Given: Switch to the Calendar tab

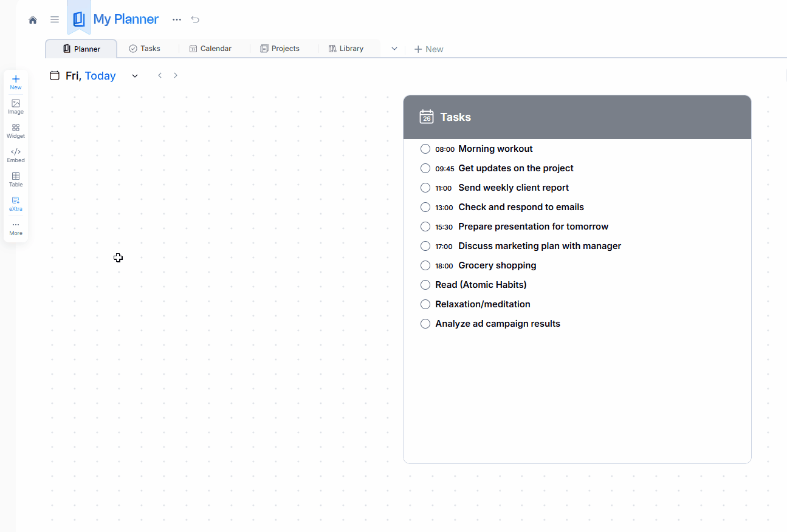Looking at the screenshot, I should (210, 49).
